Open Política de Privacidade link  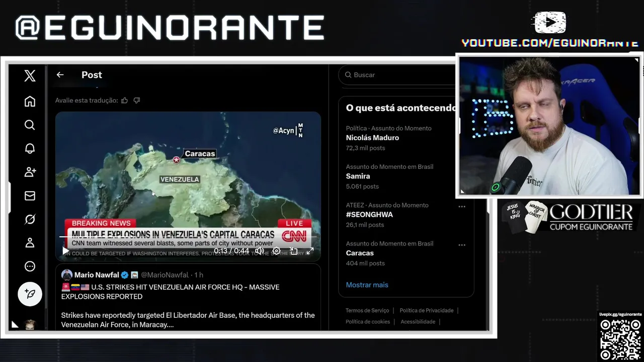coord(426,310)
